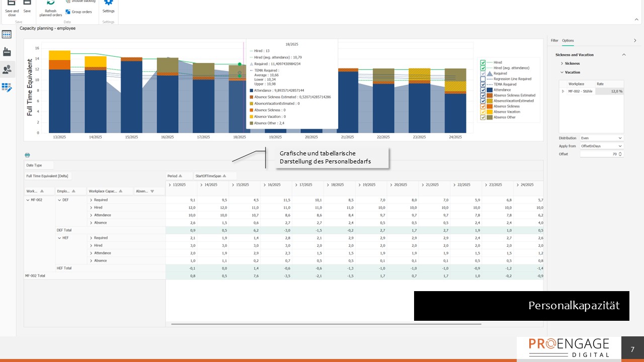Click the teal icon above Date Type
Image resolution: width=644 pixels, height=362 pixels.
click(x=27, y=155)
